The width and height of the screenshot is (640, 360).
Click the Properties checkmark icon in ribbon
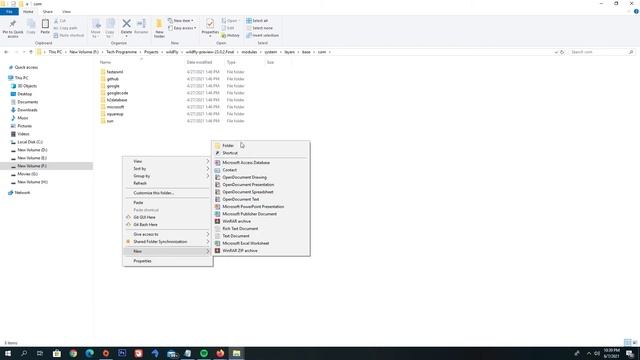[x=210, y=24]
